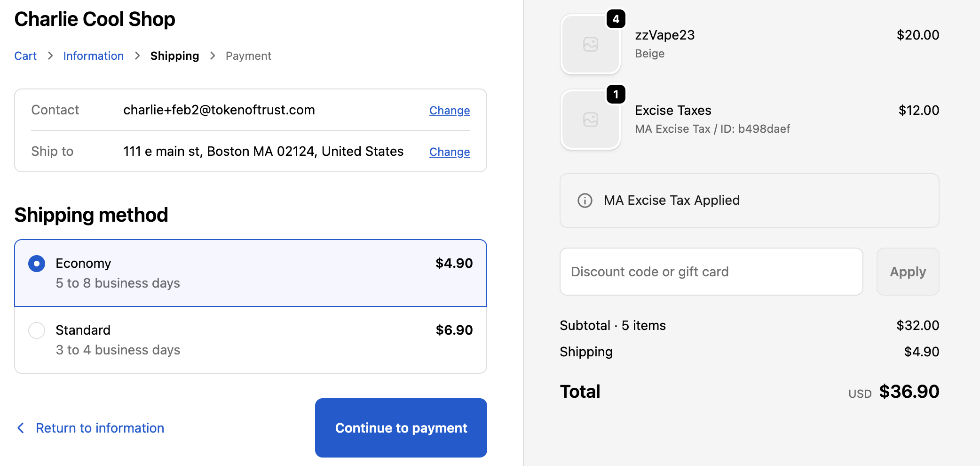Change the contact email
Image resolution: width=980 pixels, height=466 pixels.
(x=449, y=111)
